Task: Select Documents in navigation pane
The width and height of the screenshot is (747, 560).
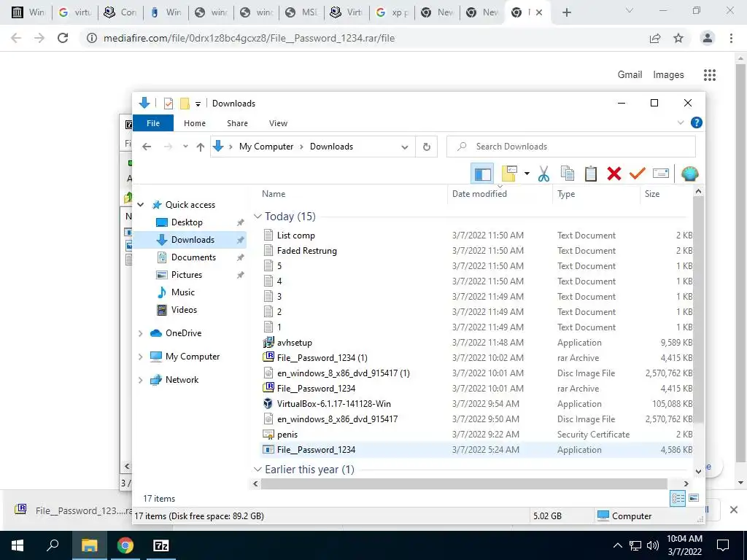Action: (193, 257)
